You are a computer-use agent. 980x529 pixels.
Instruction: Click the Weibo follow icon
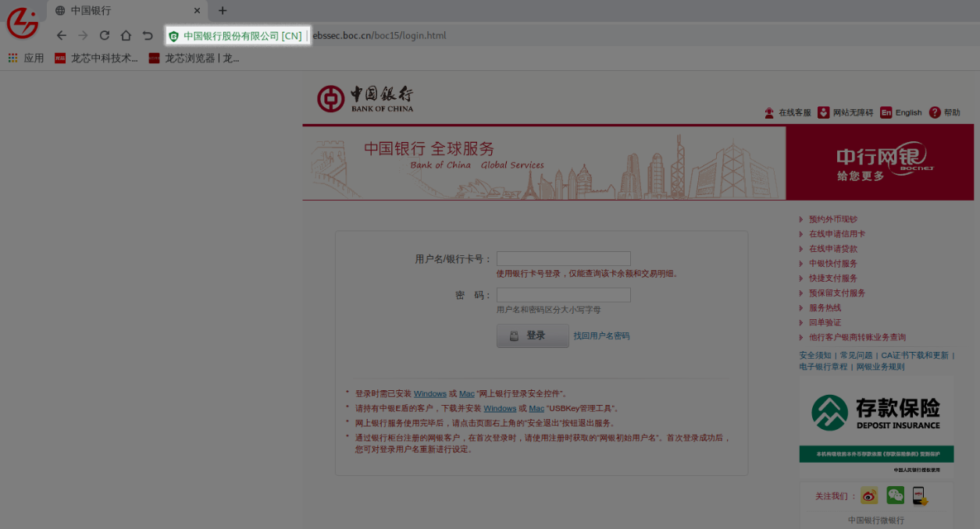coord(869,495)
